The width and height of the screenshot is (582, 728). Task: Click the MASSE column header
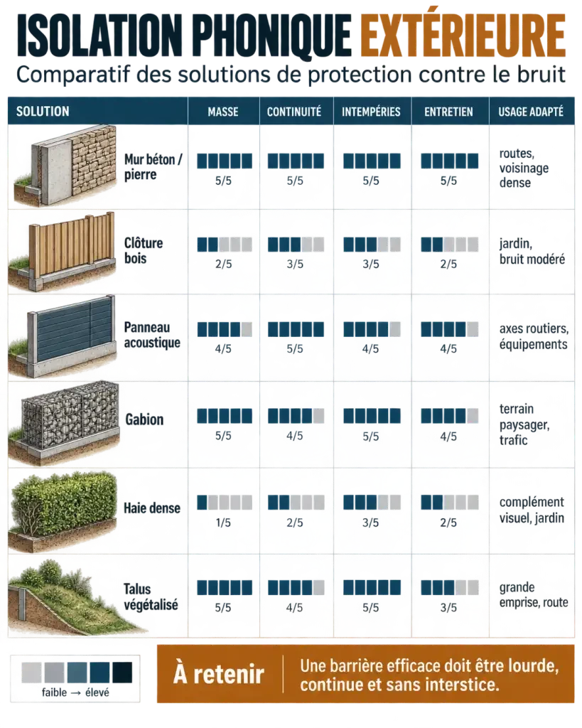coord(223,112)
